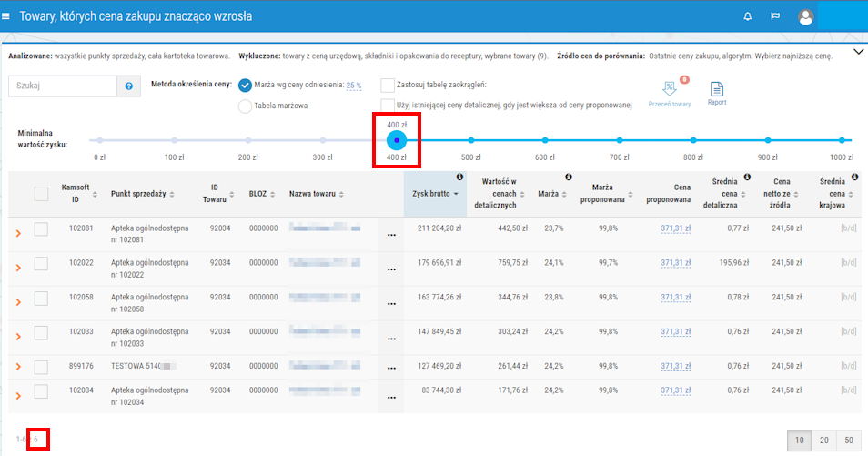Screen dimensions: 868x456
Task: Set page size to 50
Action: (x=848, y=440)
